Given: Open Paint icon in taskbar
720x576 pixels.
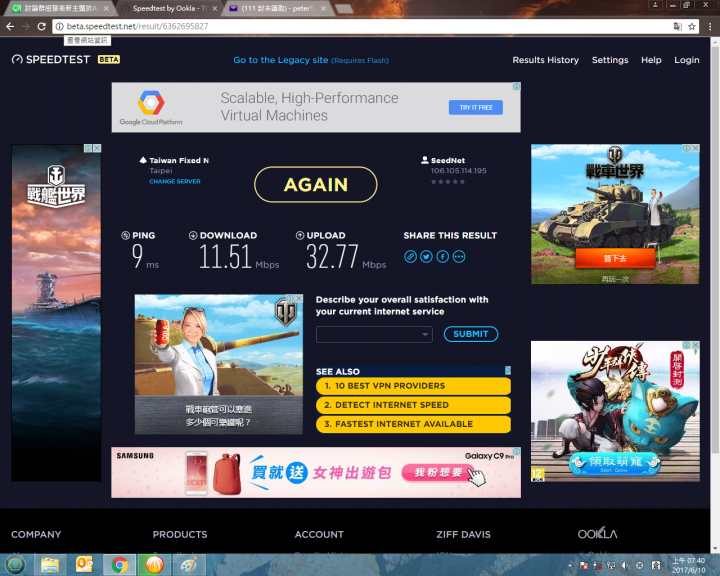Looking at the screenshot, I should tap(189, 565).
